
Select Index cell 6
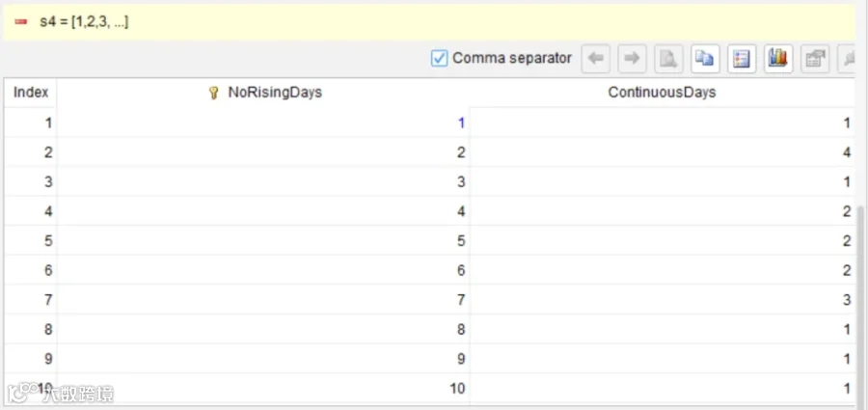point(31,270)
